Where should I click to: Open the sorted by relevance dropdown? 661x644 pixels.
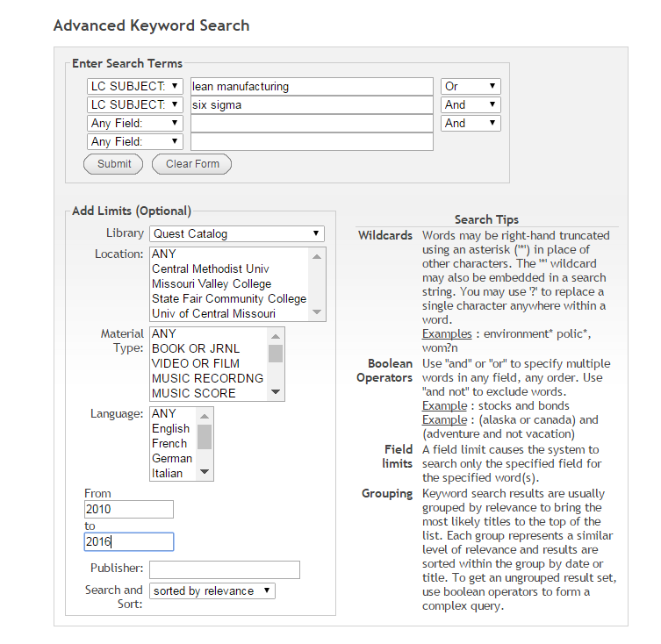(x=212, y=590)
